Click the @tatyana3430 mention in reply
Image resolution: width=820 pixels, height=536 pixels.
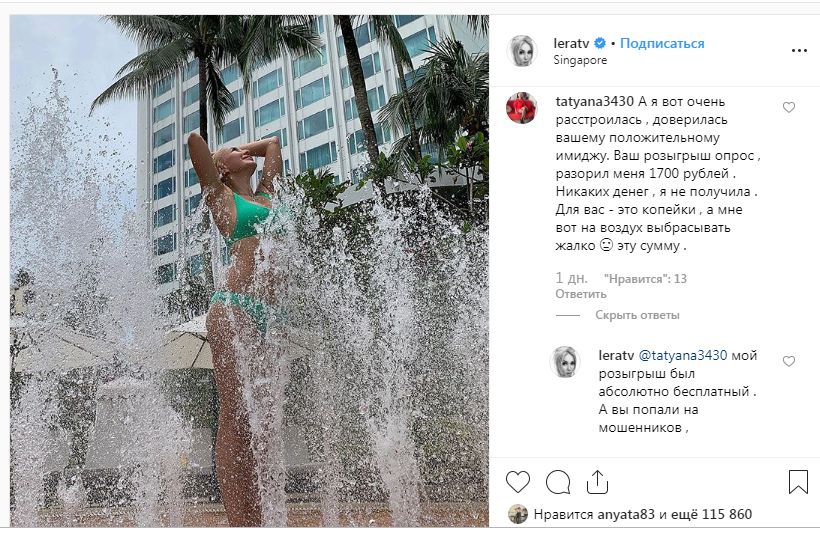(x=682, y=356)
